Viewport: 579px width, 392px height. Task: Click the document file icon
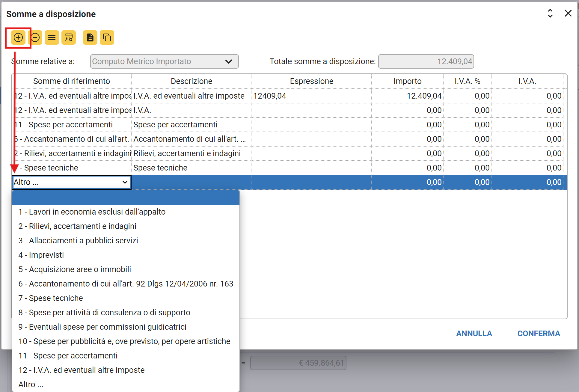pyautogui.click(x=90, y=37)
